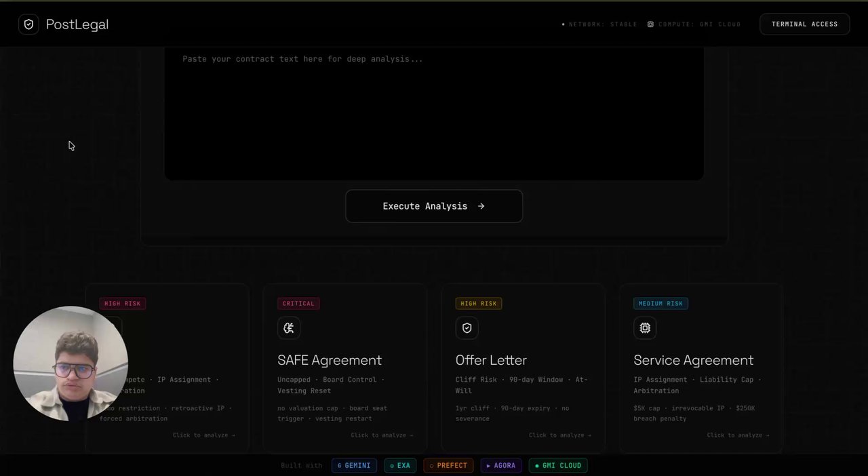
Task: Select the Prefect badge in the footer
Action: [448, 466]
